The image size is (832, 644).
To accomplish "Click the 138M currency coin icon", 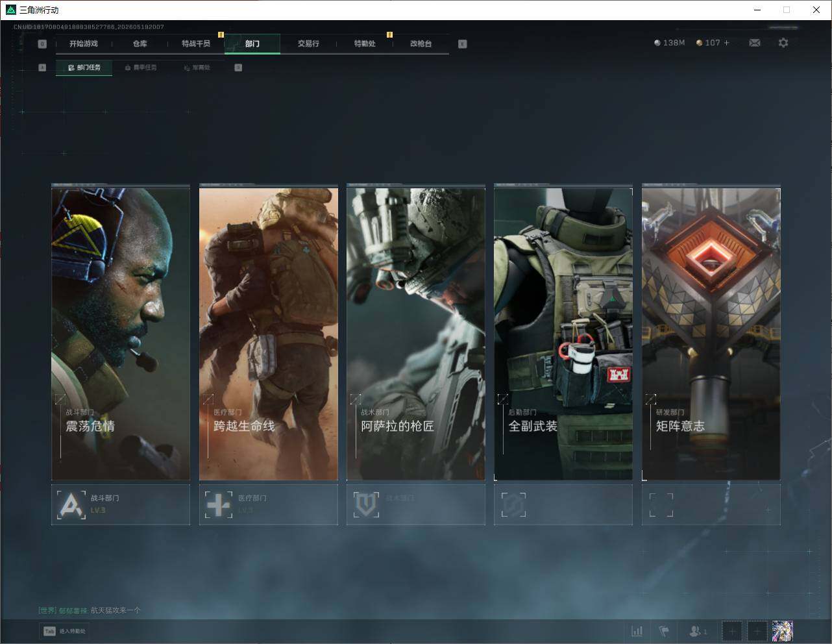I will [x=657, y=43].
